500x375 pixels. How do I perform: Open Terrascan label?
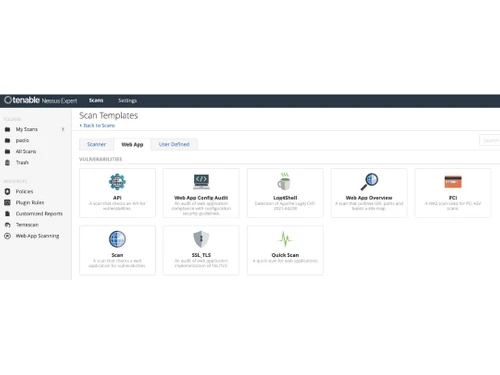point(27,225)
